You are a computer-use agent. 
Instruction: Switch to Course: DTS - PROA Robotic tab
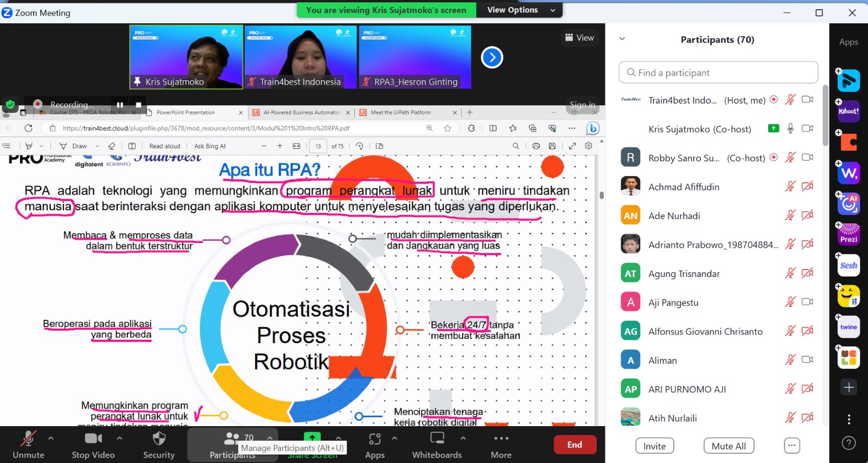coord(87,112)
